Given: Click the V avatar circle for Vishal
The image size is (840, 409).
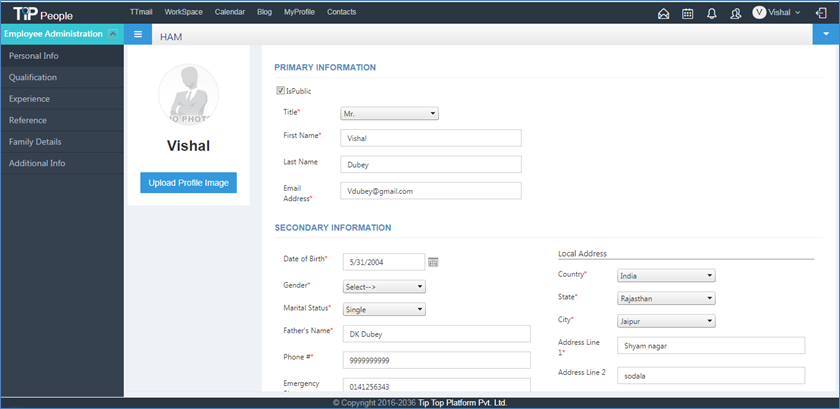Looking at the screenshot, I should click(759, 12).
